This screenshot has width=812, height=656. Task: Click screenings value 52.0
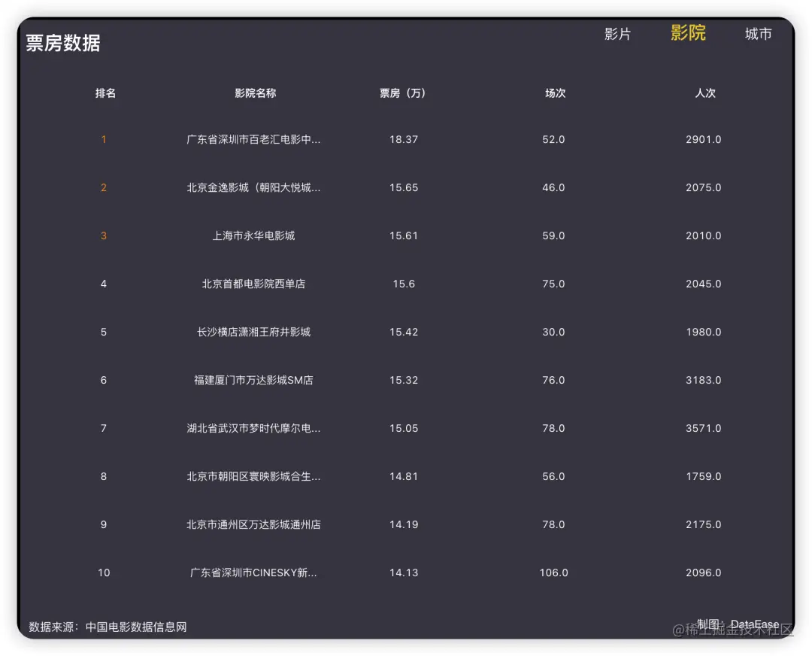(x=553, y=139)
